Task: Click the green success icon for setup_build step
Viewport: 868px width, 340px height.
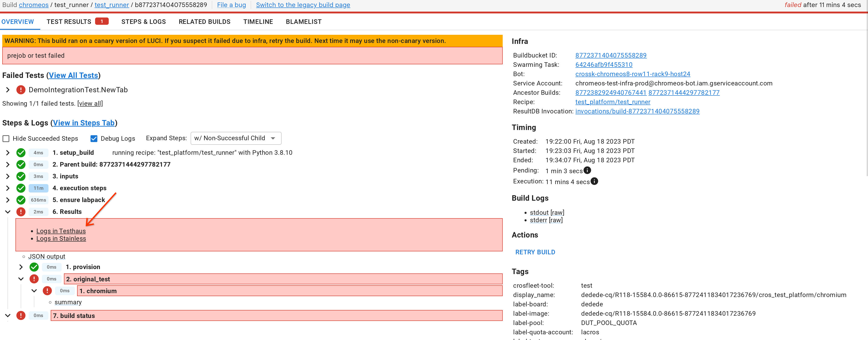Action: pyautogui.click(x=21, y=153)
